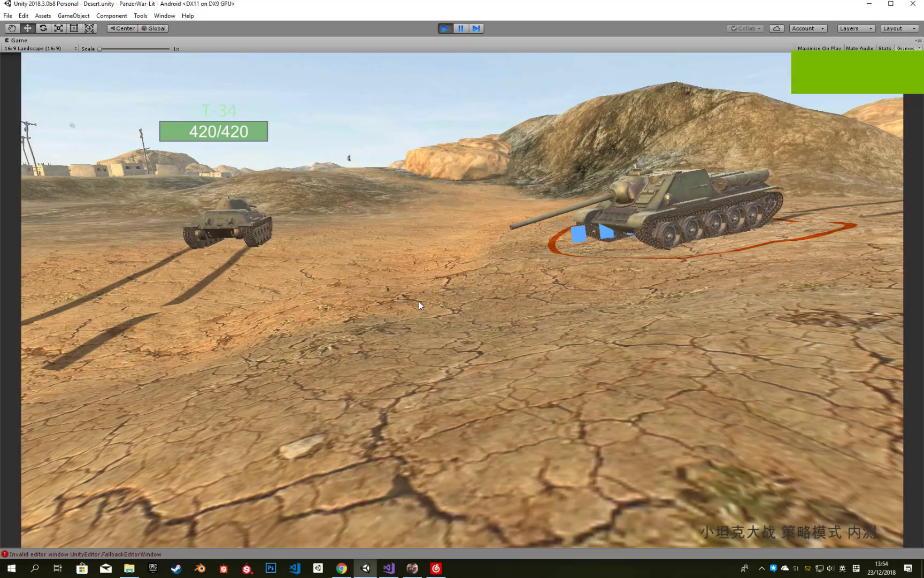Select the Game view tab
924x578 pixels.
point(16,40)
